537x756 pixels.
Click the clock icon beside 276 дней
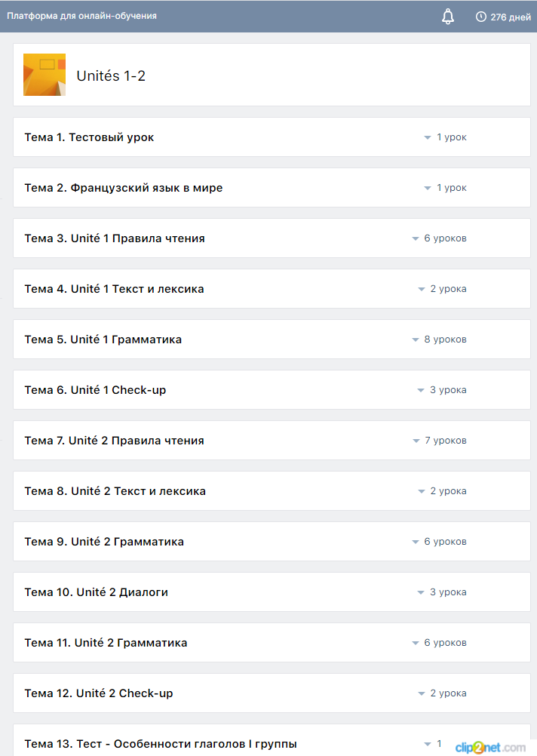point(480,17)
